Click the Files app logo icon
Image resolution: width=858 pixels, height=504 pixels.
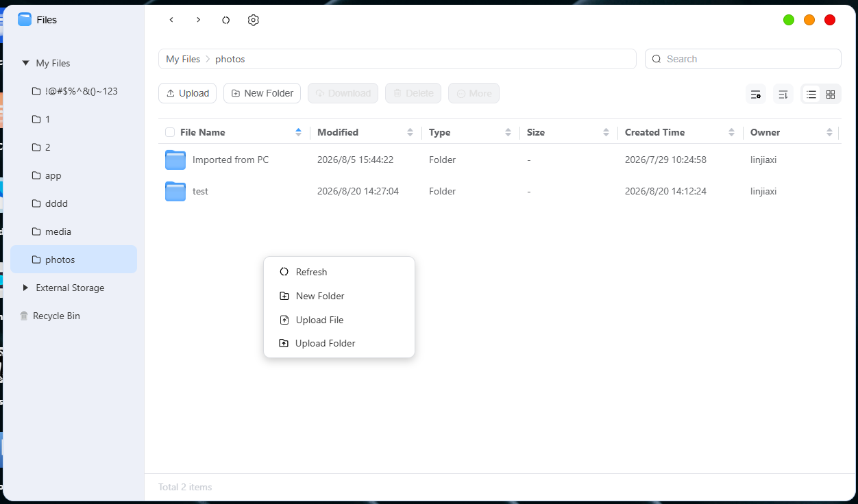point(25,19)
